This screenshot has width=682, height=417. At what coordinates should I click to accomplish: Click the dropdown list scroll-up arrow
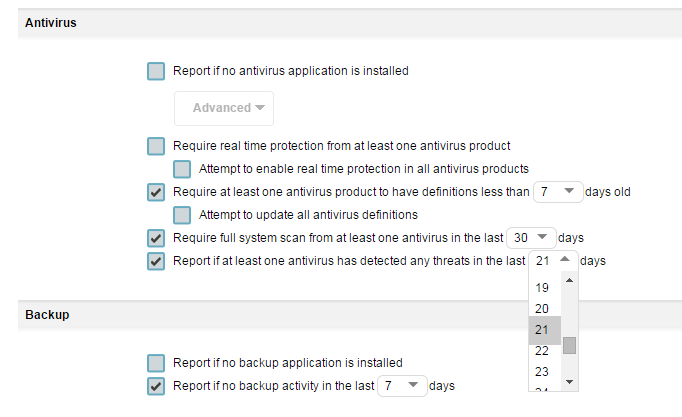point(569,280)
